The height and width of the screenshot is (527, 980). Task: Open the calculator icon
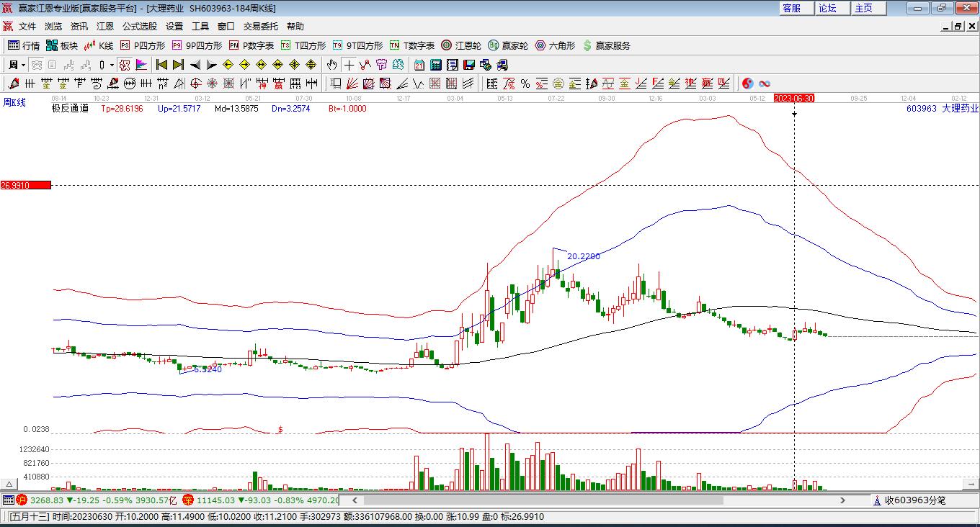436,65
